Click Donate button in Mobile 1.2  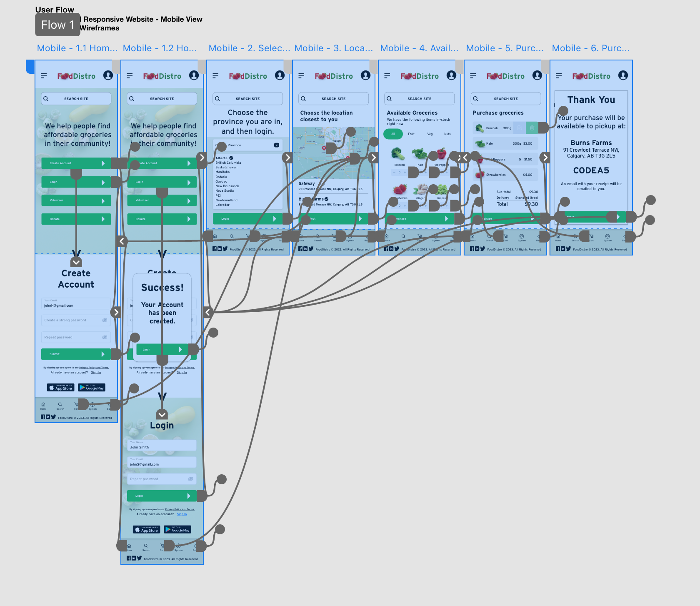162,219
